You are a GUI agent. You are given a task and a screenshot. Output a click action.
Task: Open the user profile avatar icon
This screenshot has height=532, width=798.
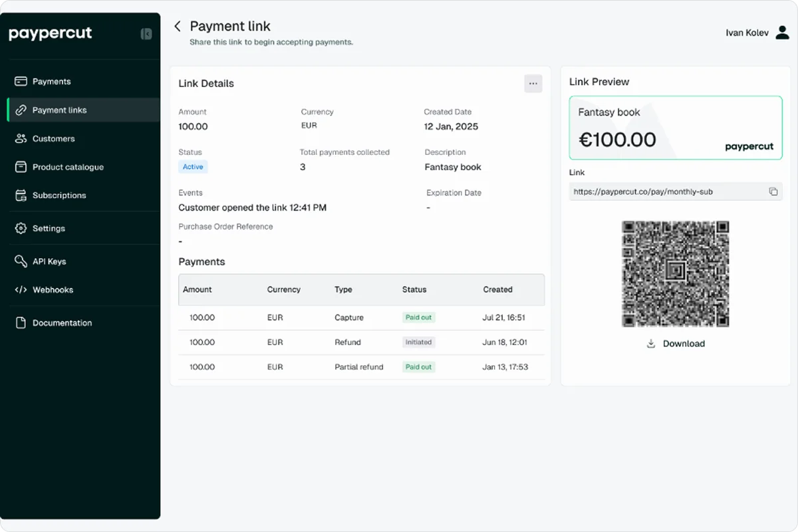(782, 33)
